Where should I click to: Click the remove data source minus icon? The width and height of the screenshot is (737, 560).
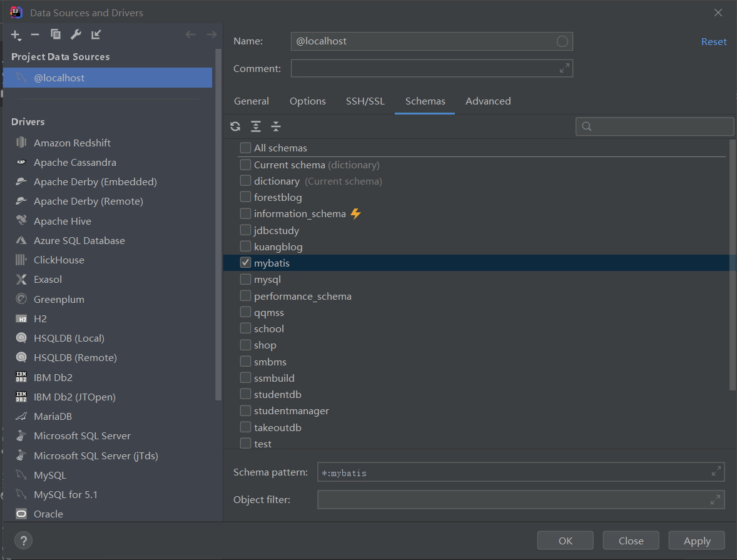click(35, 34)
